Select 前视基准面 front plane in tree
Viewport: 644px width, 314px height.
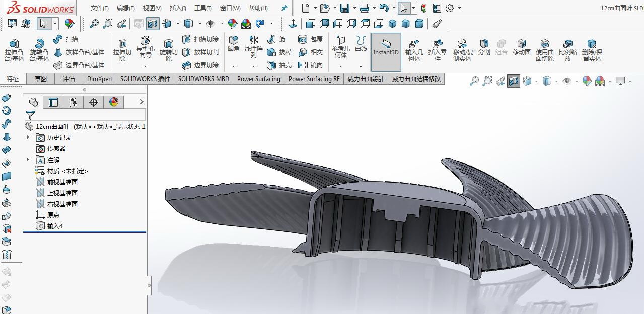point(57,182)
